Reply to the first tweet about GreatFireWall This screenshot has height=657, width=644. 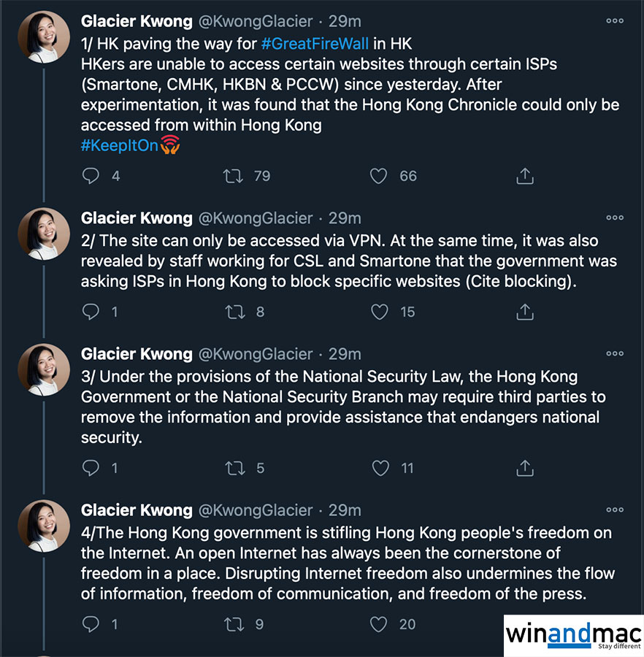click(x=91, y=176)
